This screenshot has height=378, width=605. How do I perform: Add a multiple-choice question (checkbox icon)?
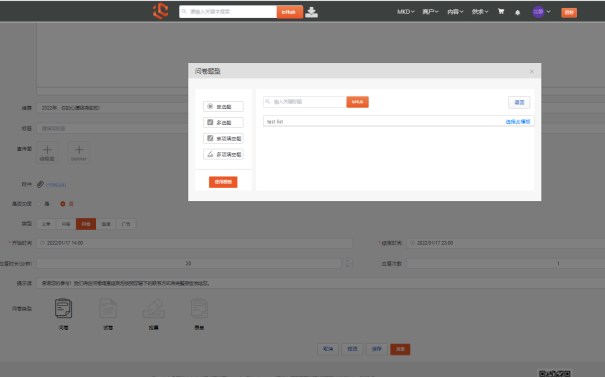223,122
